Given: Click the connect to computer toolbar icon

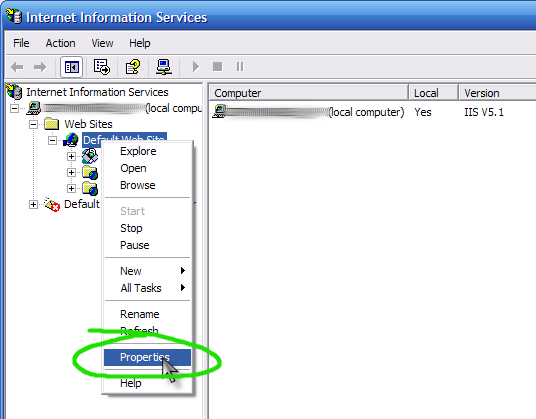Looking at the screenshot, I should click(x=164, y=67).
